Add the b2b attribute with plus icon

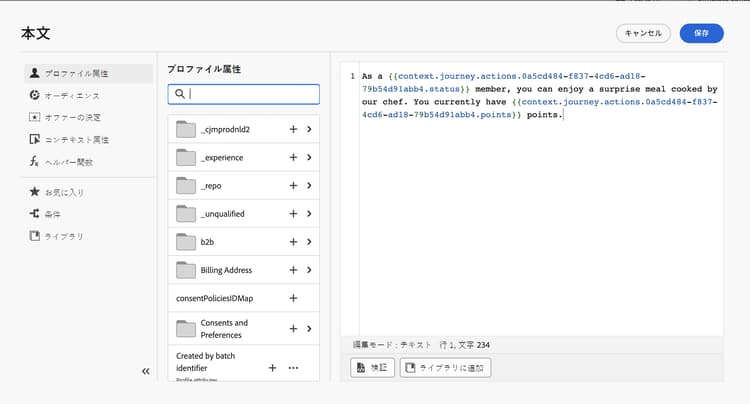pyautogui.click(x=293, y=241)
